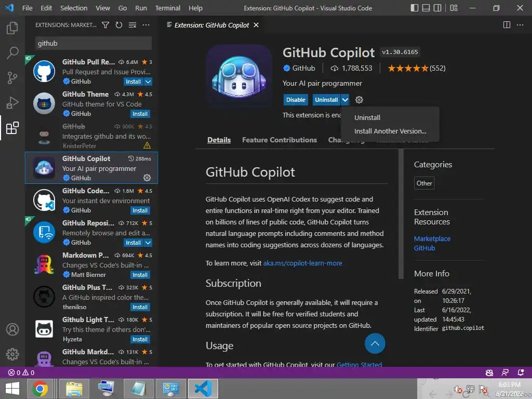Open the Help menu
Image resolution: width=532 pixels, height=399 pixels.
click(x=195, y=8)
